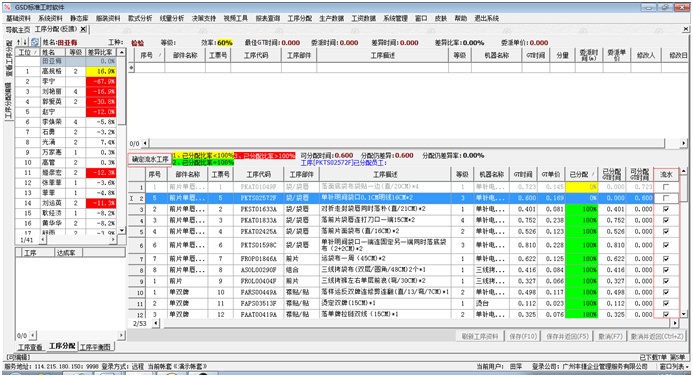The image size is (693, 377).
Task: Click the first empty row of upper grid
Action: (410, 68)
